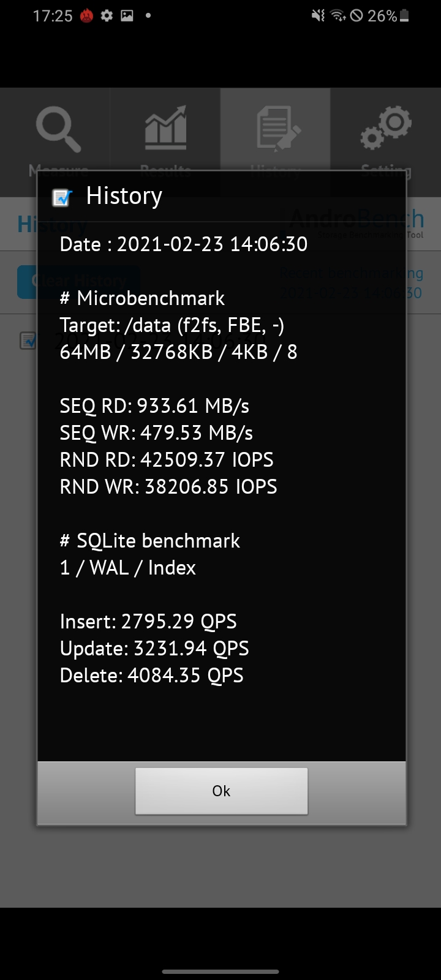Select the SEQ RD result line
The height and width of the screenshot is (980, 441).
154,406
